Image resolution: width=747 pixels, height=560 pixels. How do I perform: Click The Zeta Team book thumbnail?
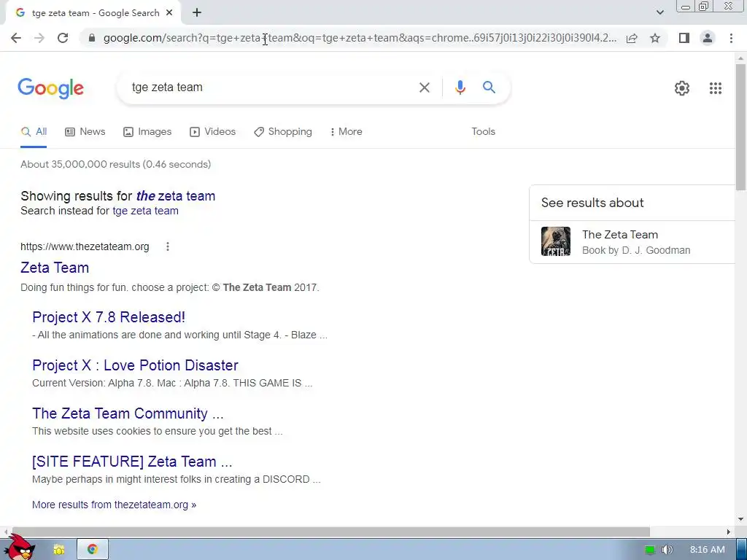[555, 241]
